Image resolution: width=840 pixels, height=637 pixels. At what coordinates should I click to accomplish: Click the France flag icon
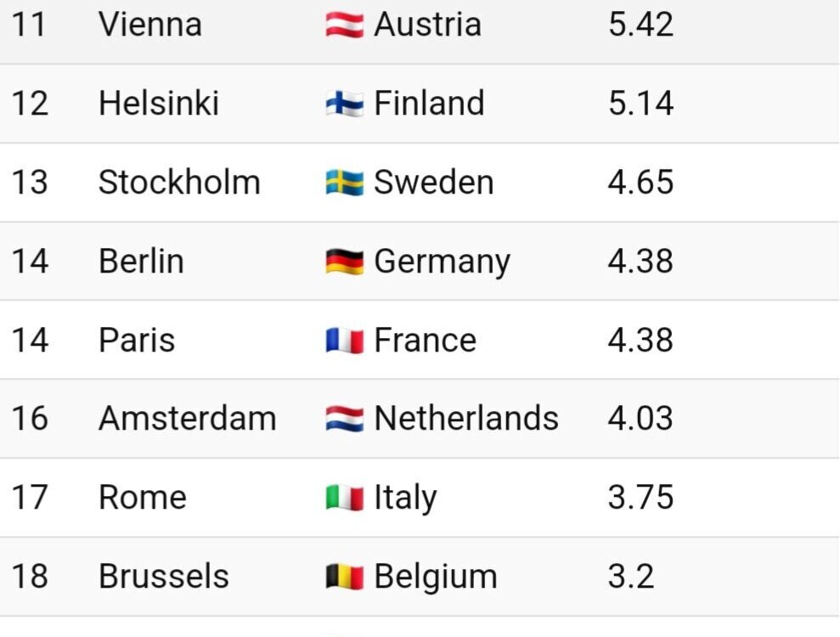(345, 341)
